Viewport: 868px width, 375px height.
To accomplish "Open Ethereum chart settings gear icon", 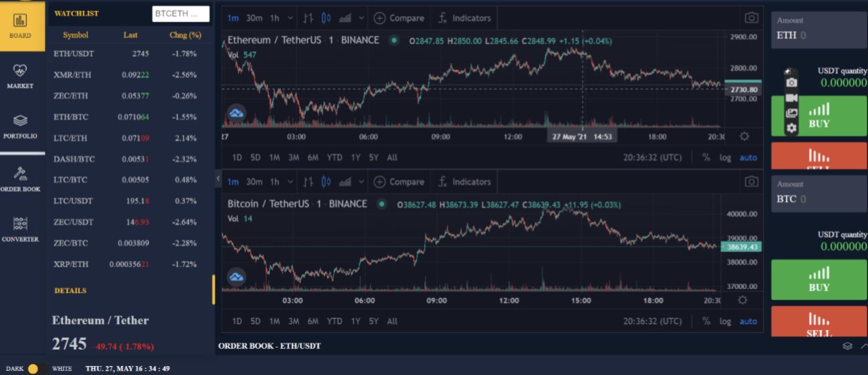I will pos(744,136).
